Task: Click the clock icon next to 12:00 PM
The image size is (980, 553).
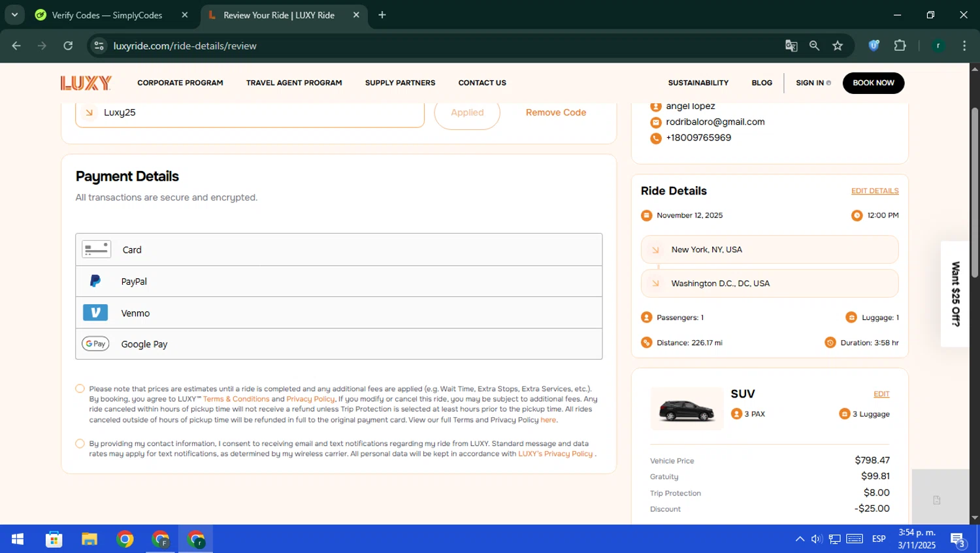Action: pos(857,215)
